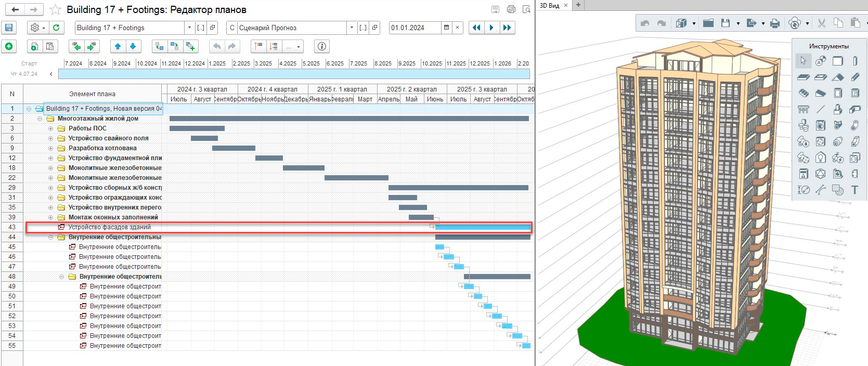Click the blue move up arrow icon
Screen dimensions: 868x366
(x=118, y=46)
